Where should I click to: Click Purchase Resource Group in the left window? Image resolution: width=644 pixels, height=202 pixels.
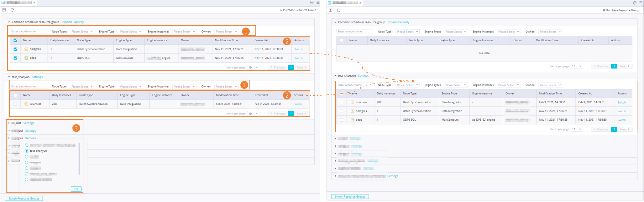point(298,10)
